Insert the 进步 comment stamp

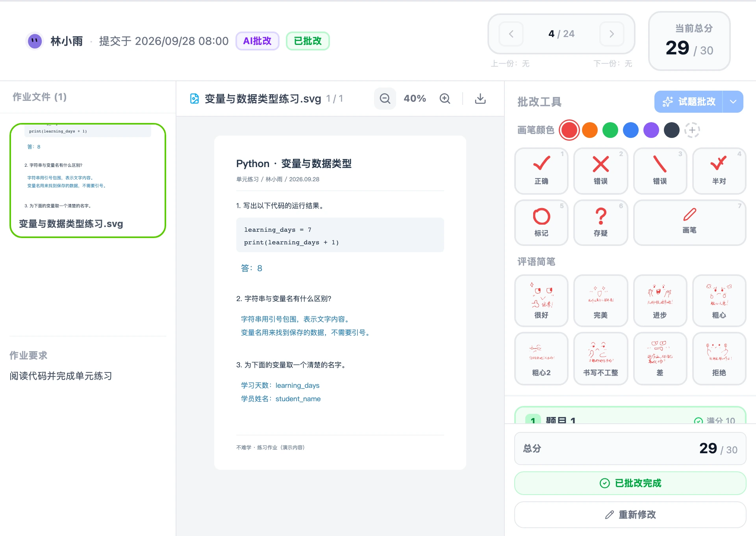(x=660, y=301)
